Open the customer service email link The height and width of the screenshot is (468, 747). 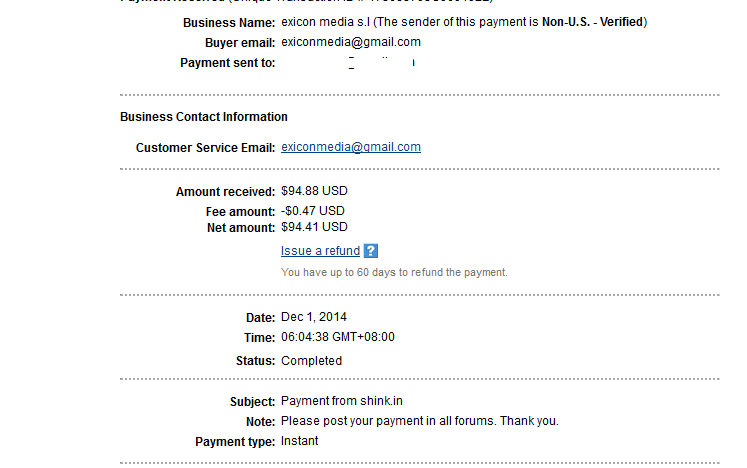(x=351, y=147)
